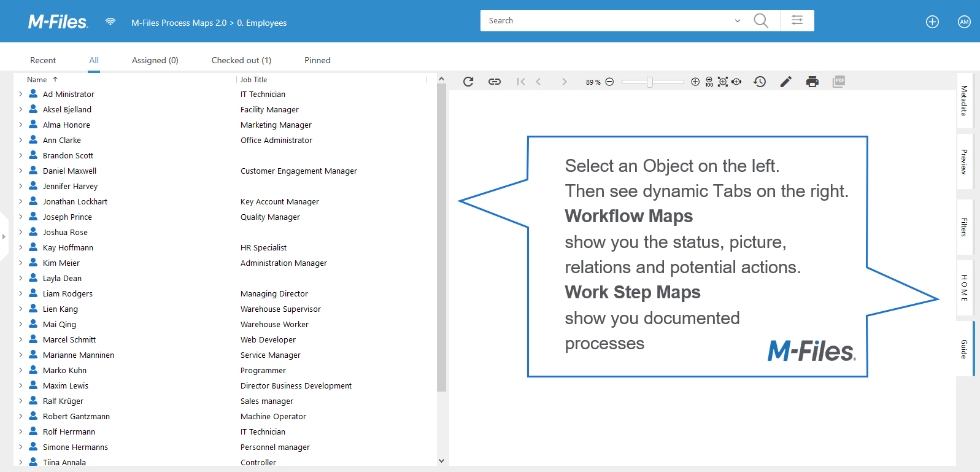Click the zoom out minus button
This screenshot has height=472, width=980.
[609, 82]
